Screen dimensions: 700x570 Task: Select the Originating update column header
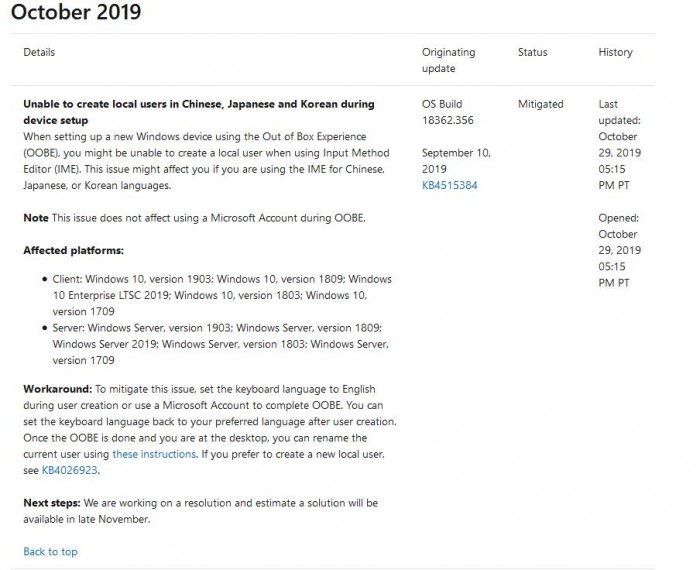pos(448,60)
